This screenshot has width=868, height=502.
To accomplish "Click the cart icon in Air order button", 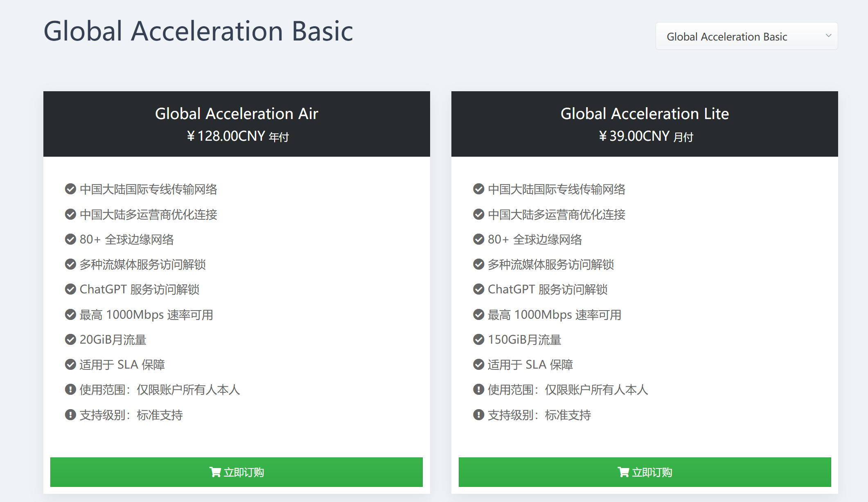I will coord(215,472).
